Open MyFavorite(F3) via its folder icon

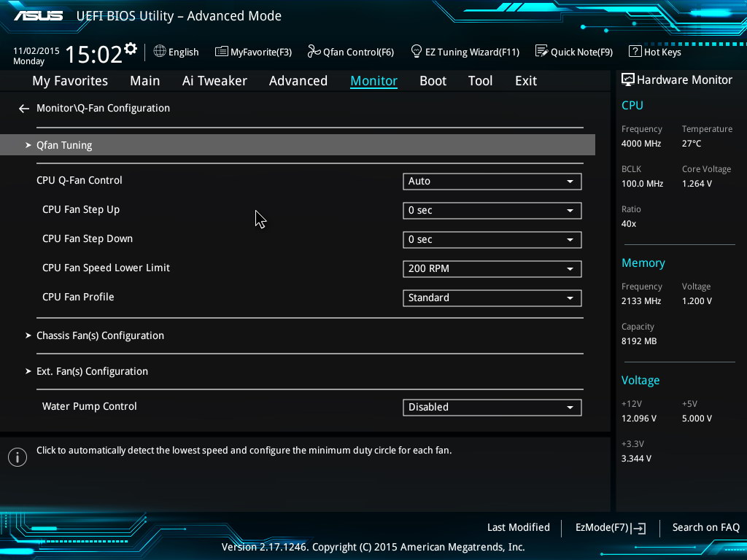coord(221,51)
